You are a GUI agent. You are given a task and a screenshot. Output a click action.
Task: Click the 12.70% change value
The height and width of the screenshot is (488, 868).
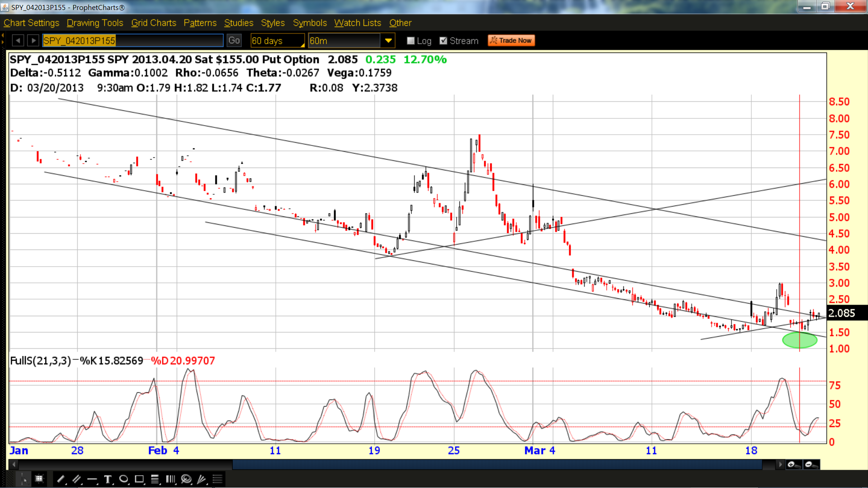point(425,59)
